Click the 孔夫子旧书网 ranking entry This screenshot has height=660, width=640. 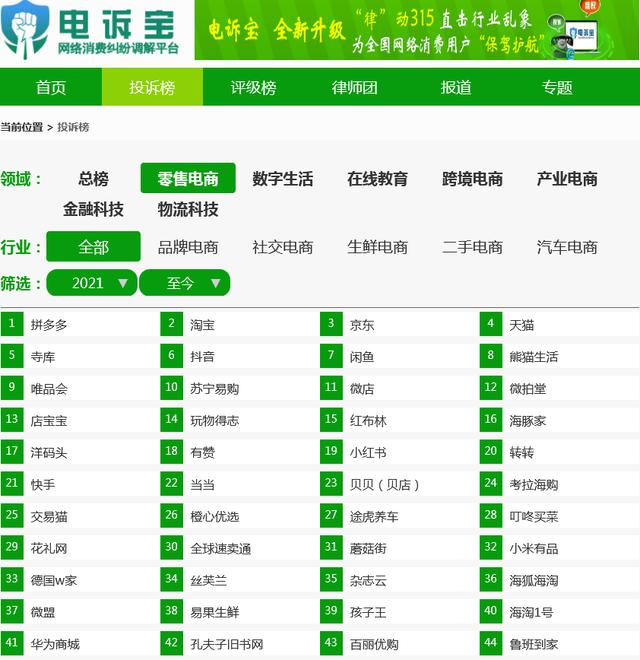pos(227,644)
